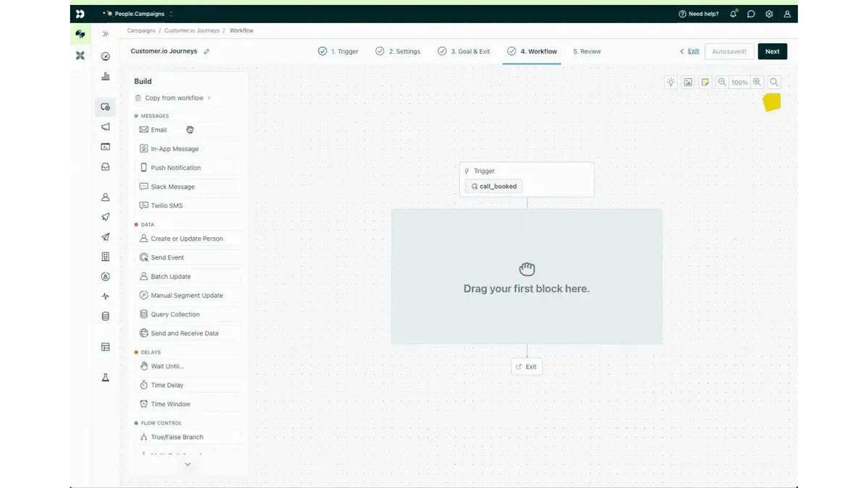Select the Query Collection block
This screenshot has height=488, width=868.
pyautogui.click(x=188, y=314)
